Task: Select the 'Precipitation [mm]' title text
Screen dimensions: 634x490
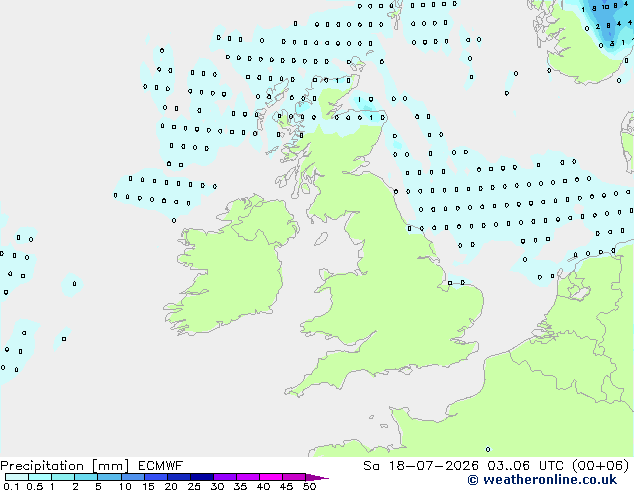Action: (65, 466)
